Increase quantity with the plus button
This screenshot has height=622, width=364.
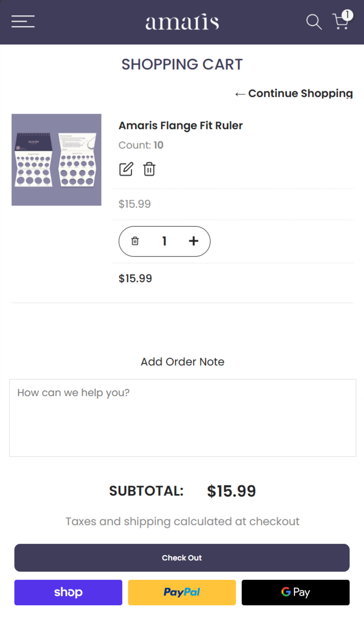click(194, 241)
